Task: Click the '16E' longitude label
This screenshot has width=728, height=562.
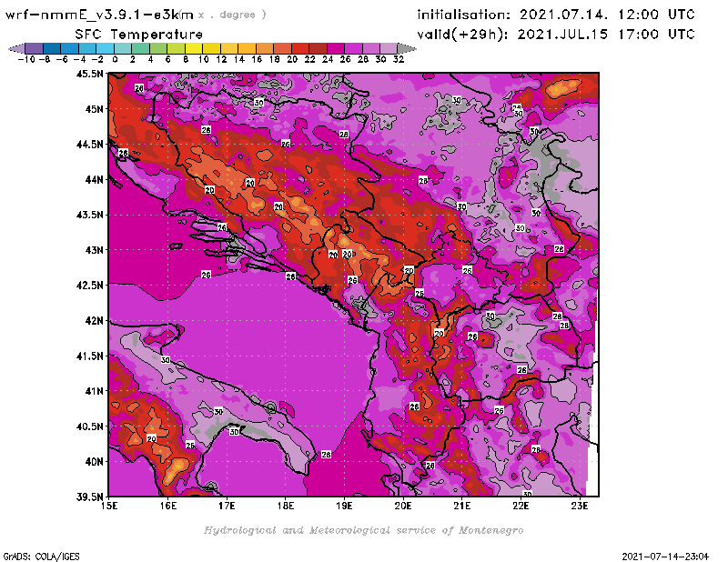Action: (168, 506)
